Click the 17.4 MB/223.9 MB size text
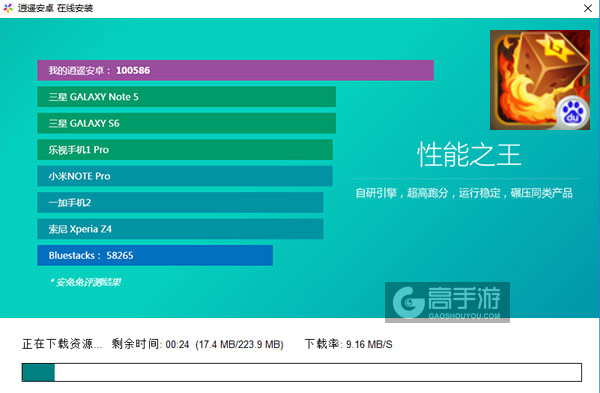600x393 pixels. tap(240, 344)
